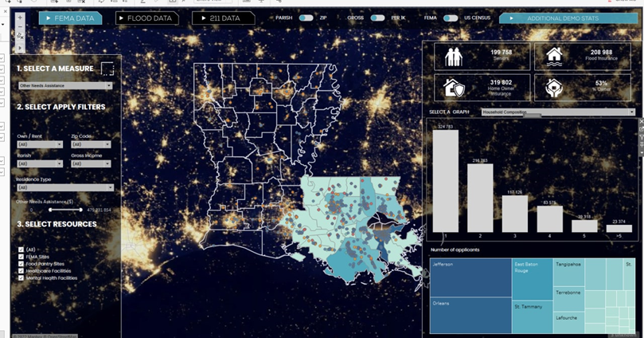Image resolution: width=644 pixels, height=338 pixels.
Task: Uncheck the Food Pantry Sites checkbox
Action: [20, 262]
